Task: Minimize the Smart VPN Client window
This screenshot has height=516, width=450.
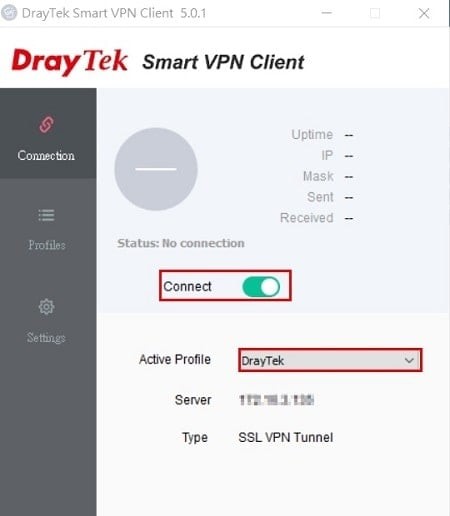Action: click(326, 13)
